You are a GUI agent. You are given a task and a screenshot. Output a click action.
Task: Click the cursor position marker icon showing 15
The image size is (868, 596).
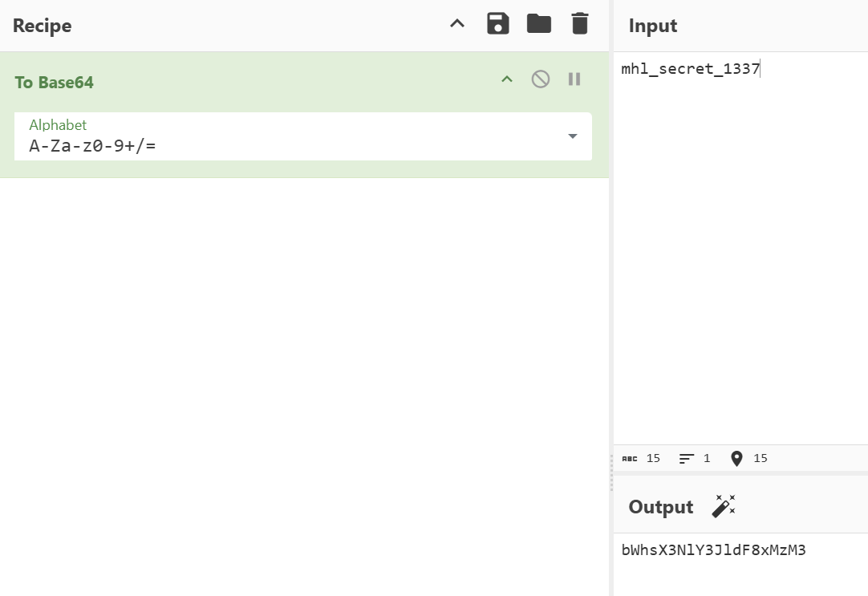[x=736, y=458]
